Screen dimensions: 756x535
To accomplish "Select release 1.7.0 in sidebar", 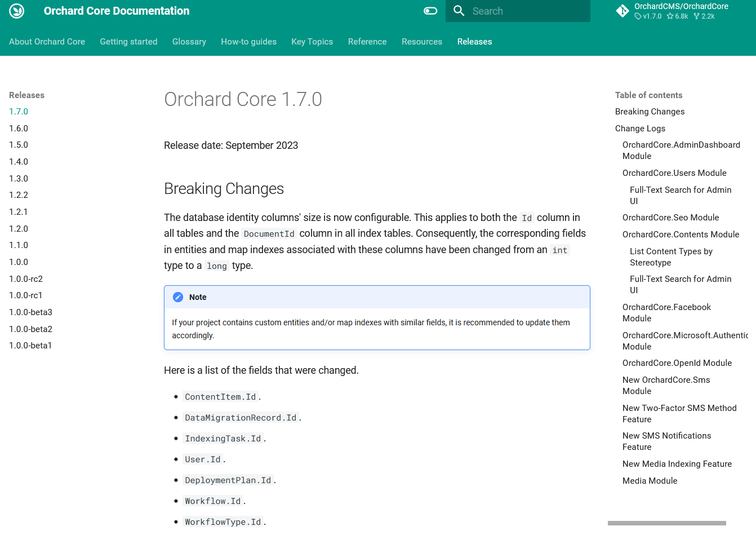I will click(19, 112).
